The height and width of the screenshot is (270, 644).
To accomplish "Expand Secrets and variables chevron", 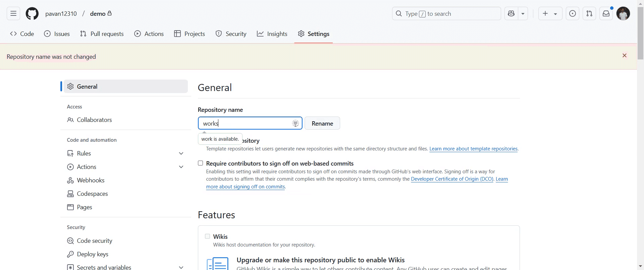I will (x=181, y=267).
